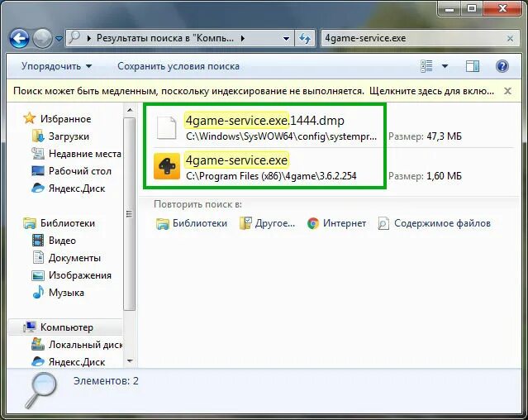
Task: Click the Библиотеки icon in sidebar
Action: tap(30, 223)
